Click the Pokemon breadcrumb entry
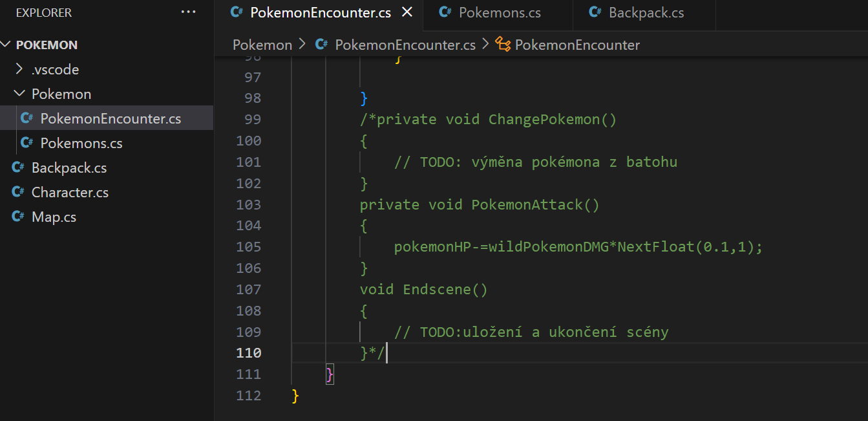 pyautogui.click(x=262, y=45)
